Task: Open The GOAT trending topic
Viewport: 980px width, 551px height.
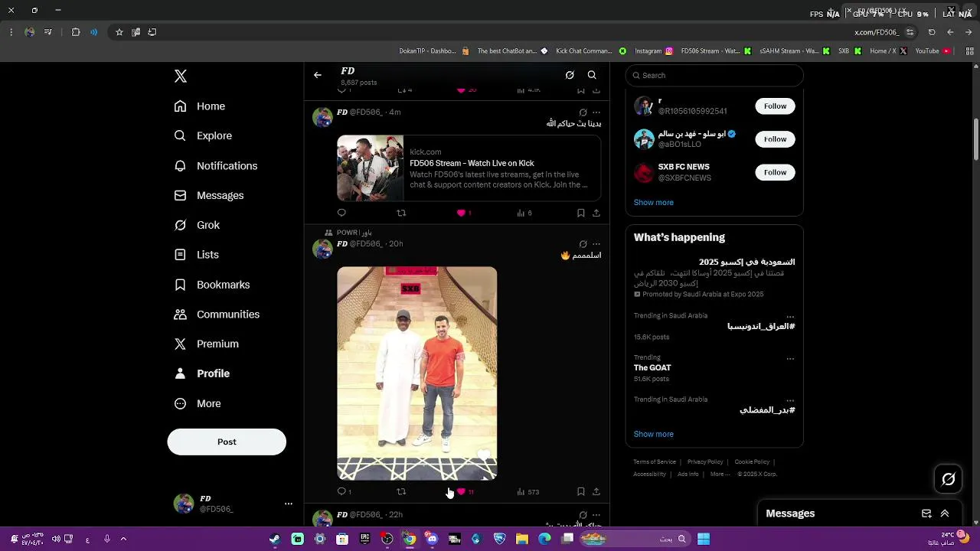Action: [652, 368]
